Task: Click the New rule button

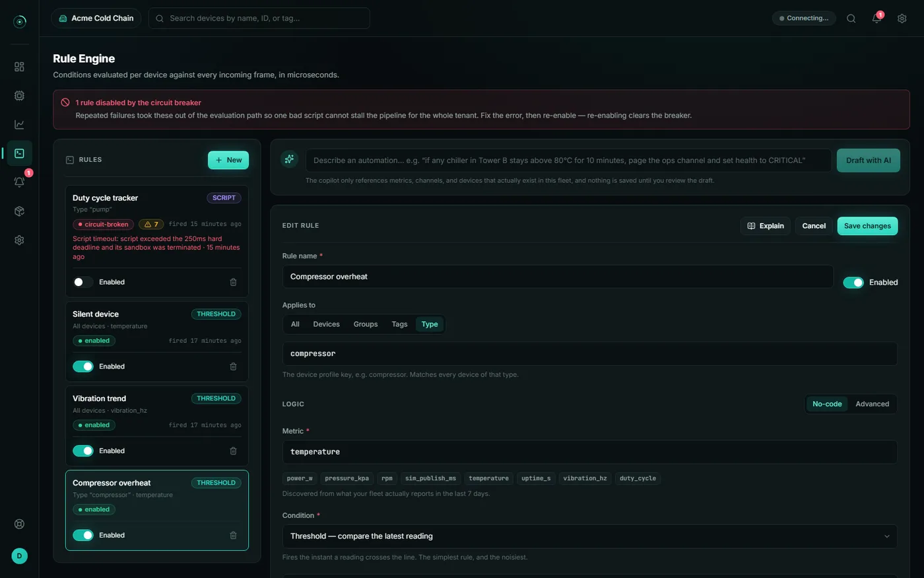Action: click(x=228, y=160)
